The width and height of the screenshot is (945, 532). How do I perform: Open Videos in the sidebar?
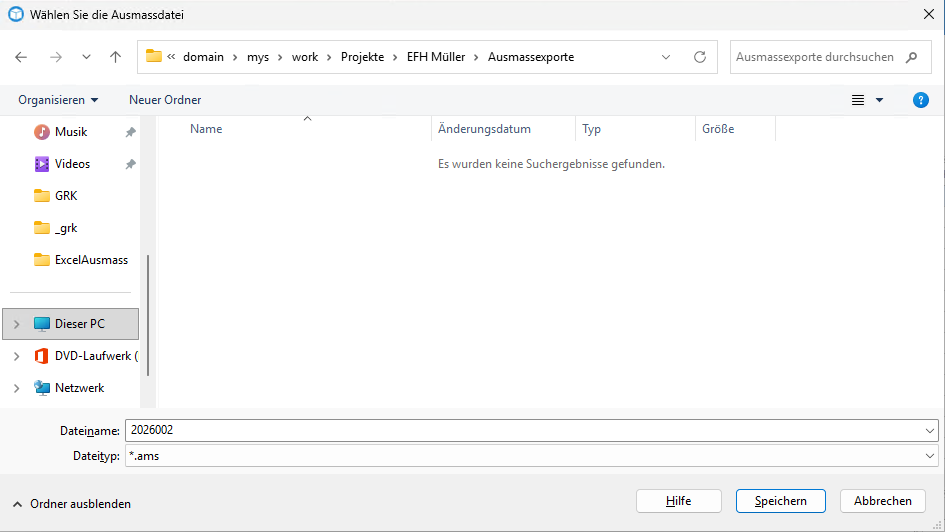pyautogui.click(x=72, y=164)
